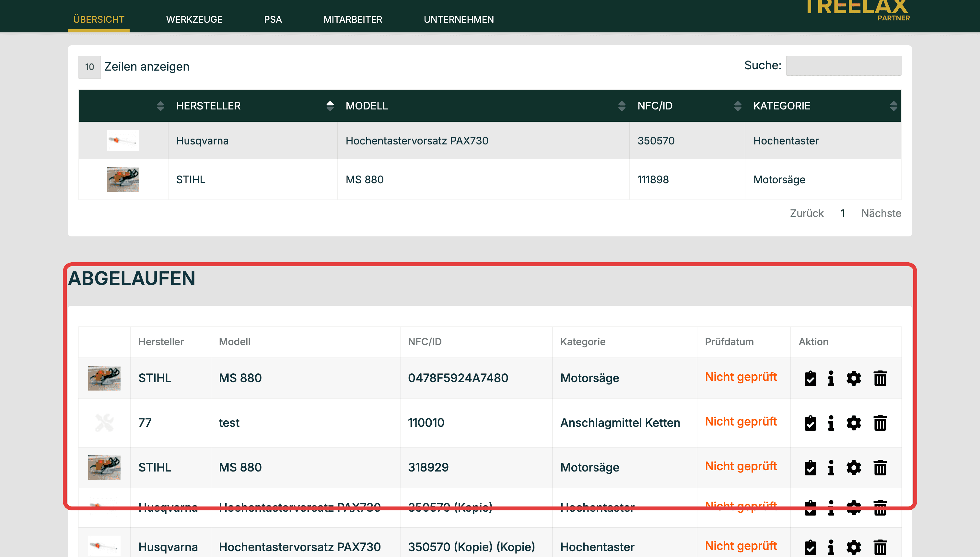Screen dimensions: 980x557
Task: Click 'Nicht geprüft' in the 110010 row
Action: pos(741,422)
